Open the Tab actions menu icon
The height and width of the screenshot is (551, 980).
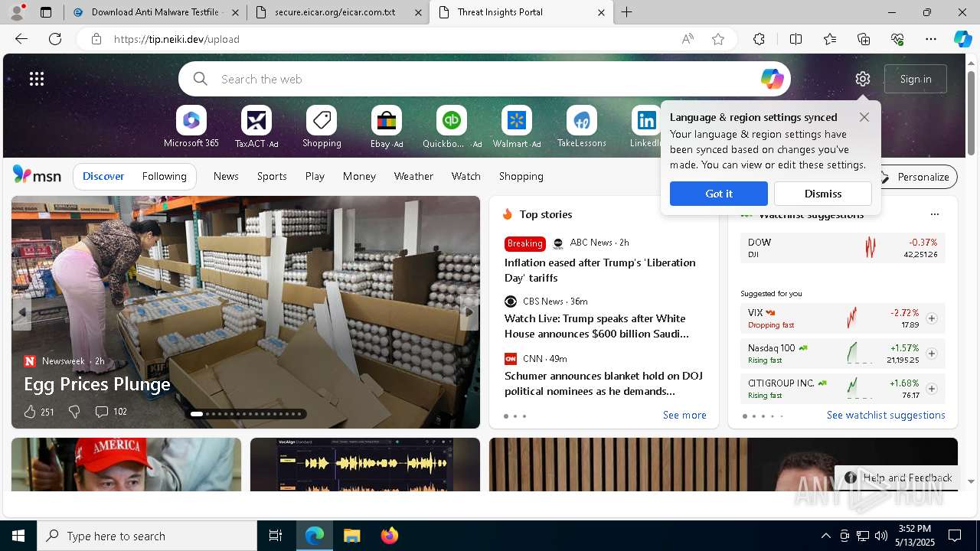tap(46, 12)
